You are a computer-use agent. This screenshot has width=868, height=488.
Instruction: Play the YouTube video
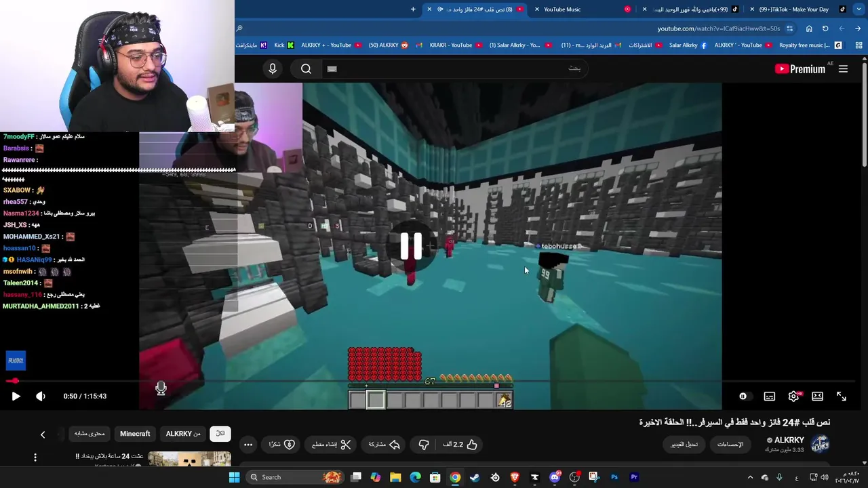click(16, 396)
